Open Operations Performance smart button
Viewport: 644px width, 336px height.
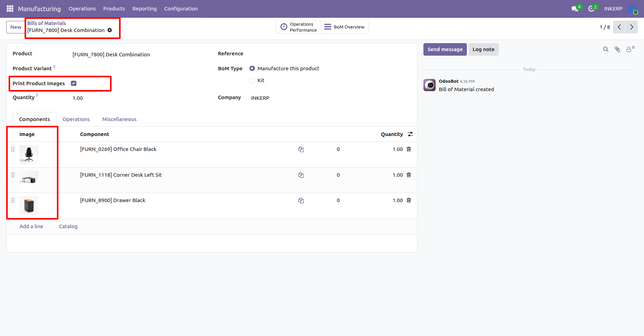point(298,27)
